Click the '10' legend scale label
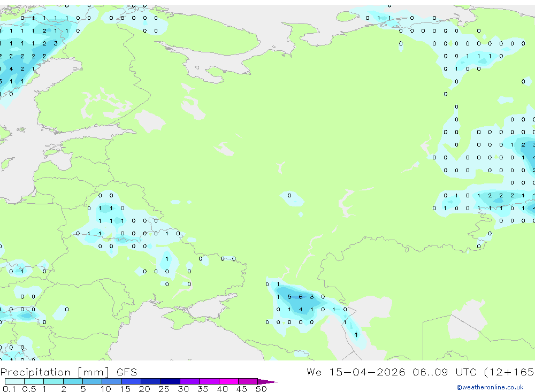Viewport: 535px width, 392px height. click(x=105, y=389)
